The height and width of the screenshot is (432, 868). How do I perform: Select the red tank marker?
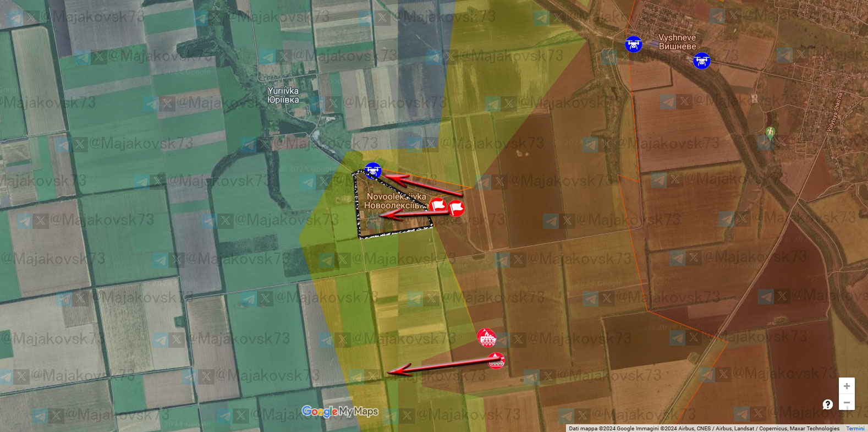(x=496, y=360)
